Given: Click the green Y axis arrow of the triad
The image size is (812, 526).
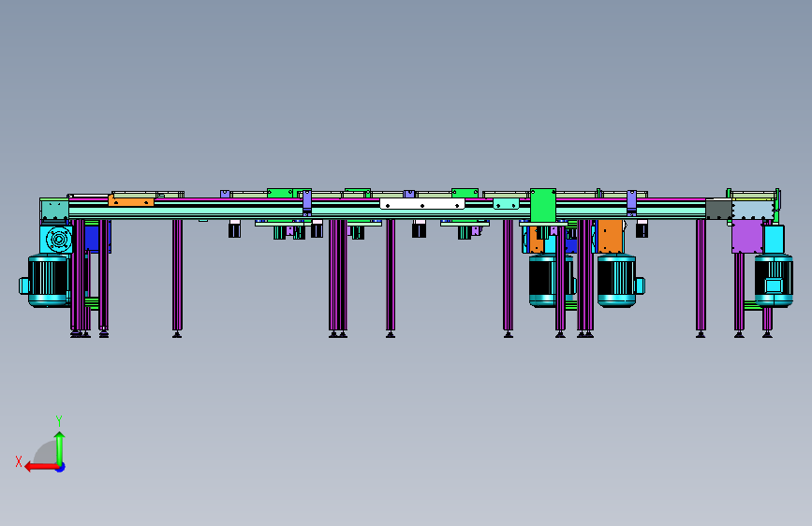Looking at the screenshot, I should pos(60,448).
